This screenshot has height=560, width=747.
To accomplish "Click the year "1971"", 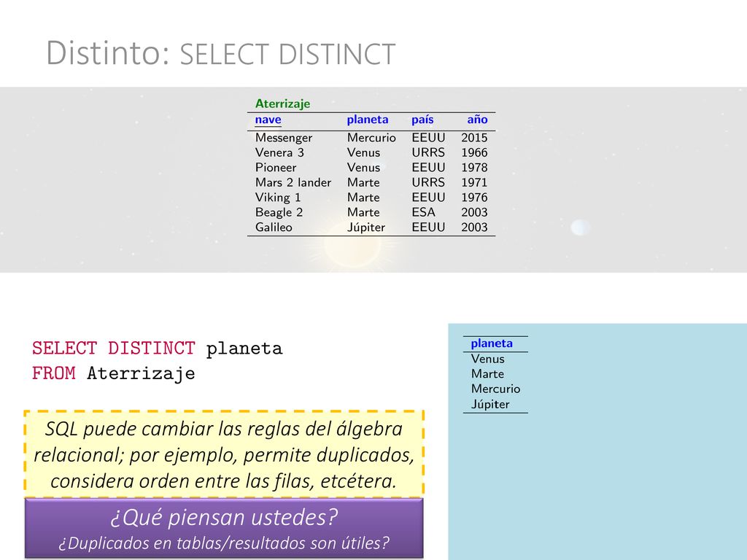I will (x=474, y=182).
